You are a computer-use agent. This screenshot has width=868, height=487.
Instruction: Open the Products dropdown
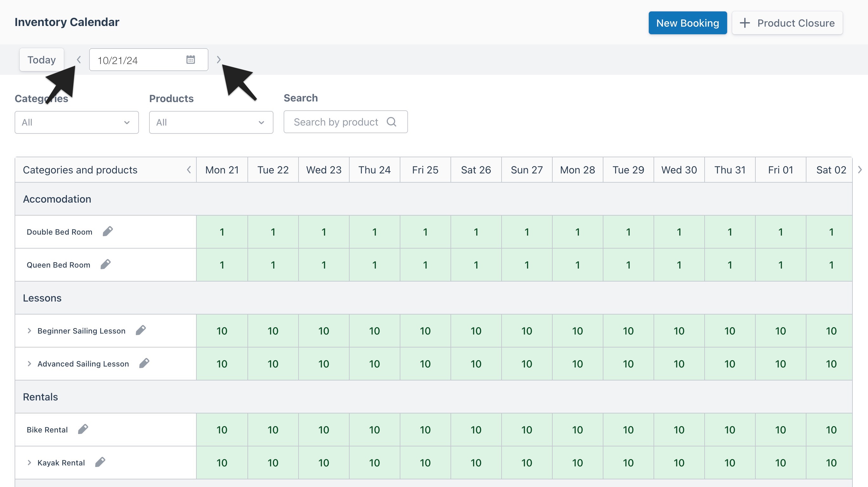pos(211,122)
